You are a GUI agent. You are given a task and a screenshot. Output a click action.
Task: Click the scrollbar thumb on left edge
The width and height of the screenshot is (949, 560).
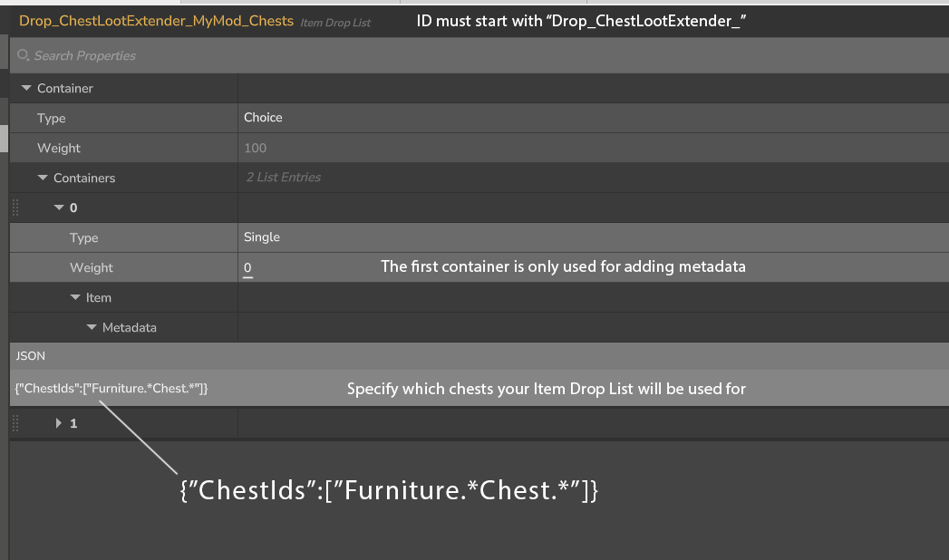pos(3,138)
